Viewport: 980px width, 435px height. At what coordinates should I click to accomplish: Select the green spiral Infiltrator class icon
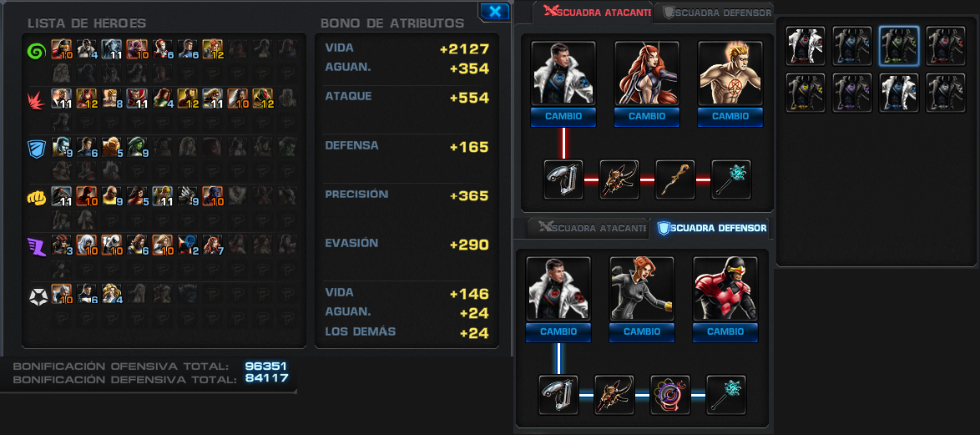[38, 49]
